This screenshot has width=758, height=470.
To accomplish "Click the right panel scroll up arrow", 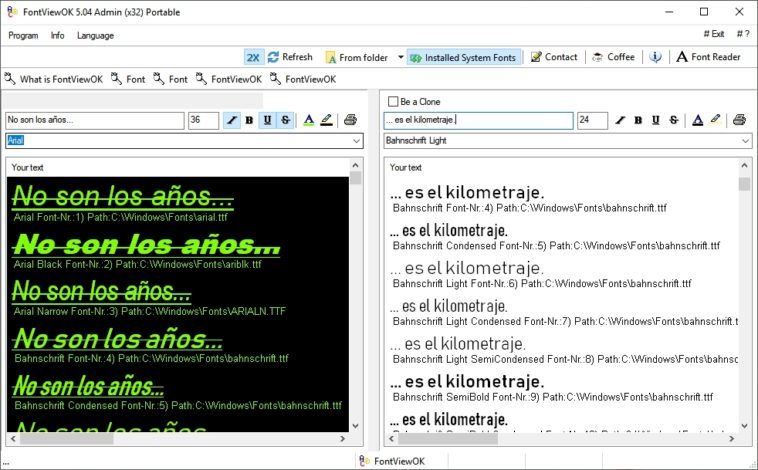I will click(744, 165).
